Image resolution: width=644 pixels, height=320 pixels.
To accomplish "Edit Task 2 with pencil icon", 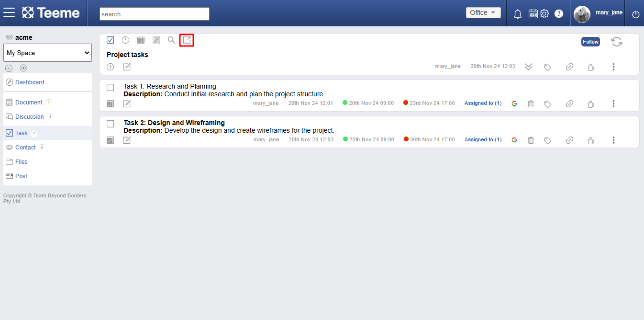I will click(127, 140).
